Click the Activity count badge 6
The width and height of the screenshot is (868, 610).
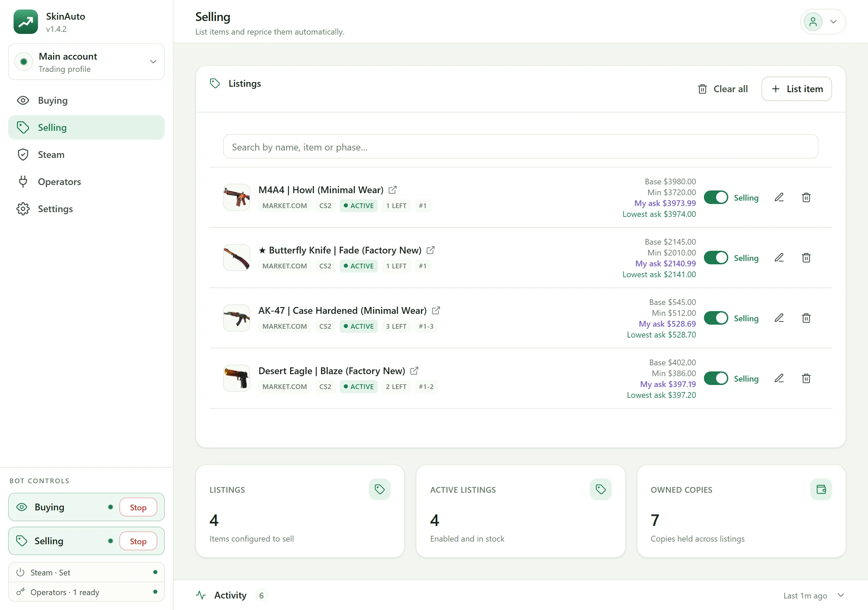(261, 596)
